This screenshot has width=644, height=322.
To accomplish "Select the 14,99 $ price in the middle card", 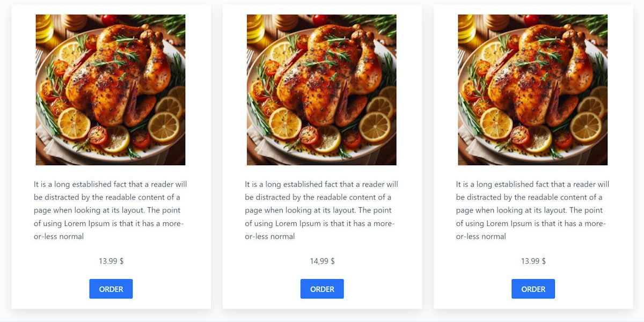I will (322, 261).
